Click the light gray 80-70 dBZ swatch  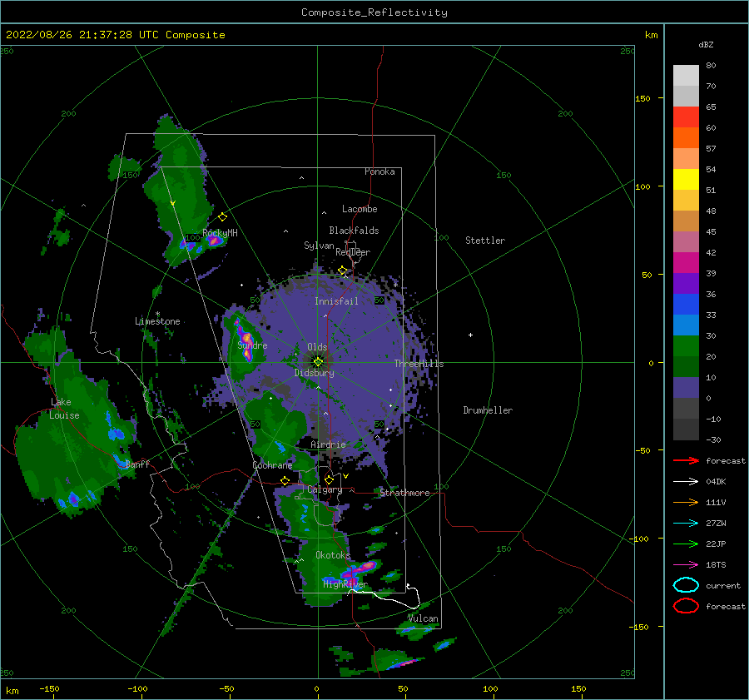coord(686,76)
